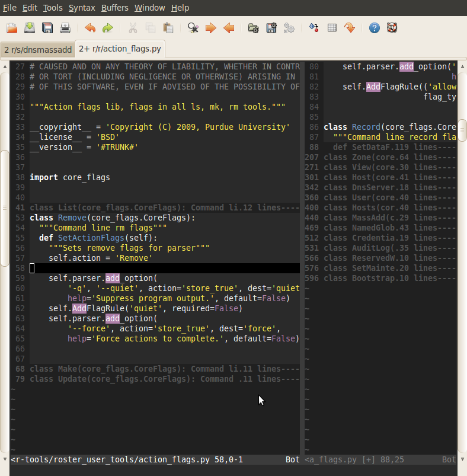
Task: Click left scrollbar down arrow
Action: (5, 459)
